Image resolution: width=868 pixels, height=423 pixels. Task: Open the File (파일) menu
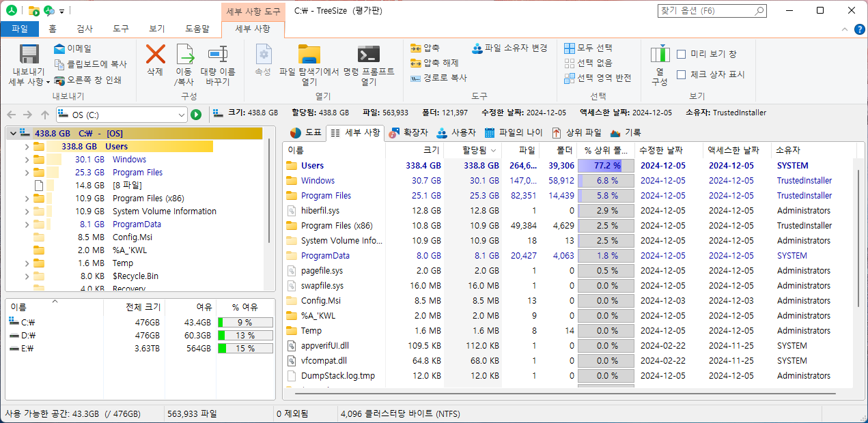point(20,29)
